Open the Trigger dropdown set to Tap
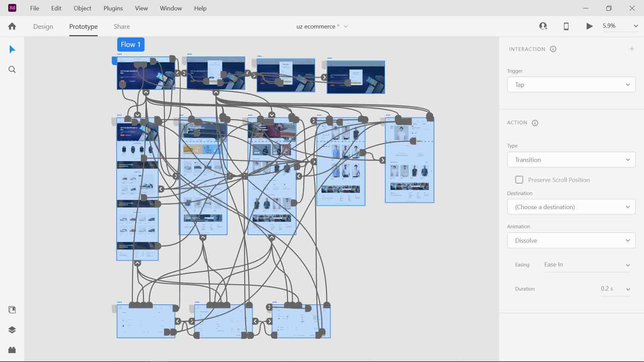The image size is (644, 362). (571, 85)
